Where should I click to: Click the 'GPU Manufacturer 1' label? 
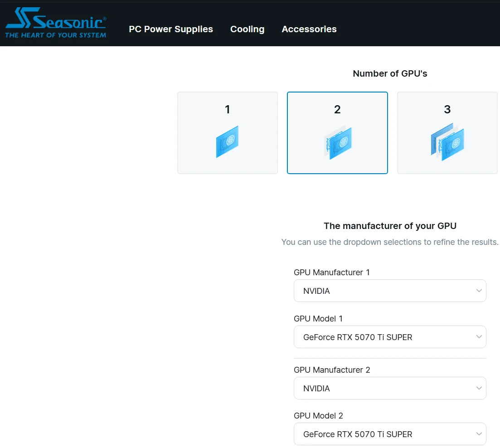tap(332, 273)
